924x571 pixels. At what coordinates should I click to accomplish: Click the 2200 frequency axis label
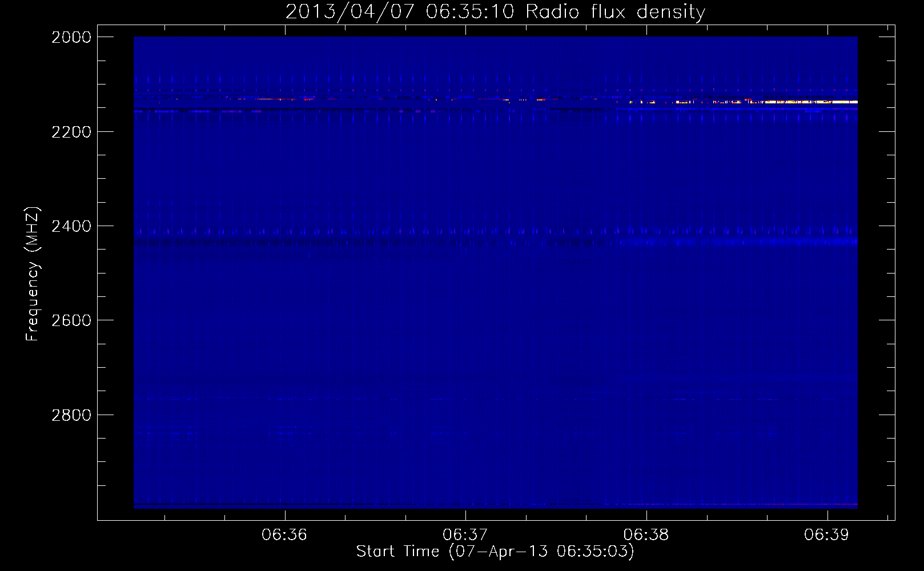point(71,132)
